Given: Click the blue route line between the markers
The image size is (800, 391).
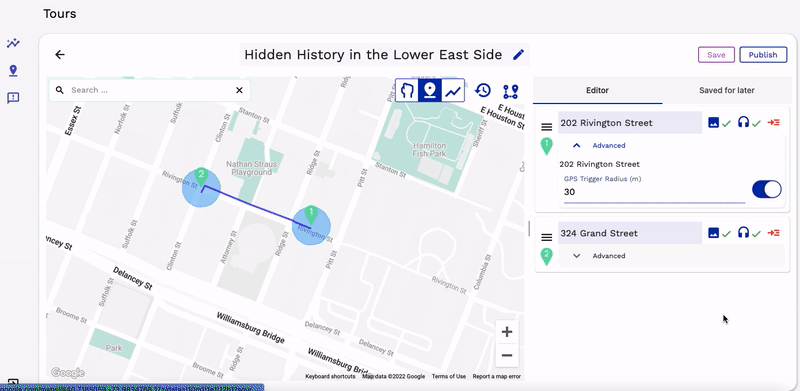Looking at the screenshot, I should (256, 207).
